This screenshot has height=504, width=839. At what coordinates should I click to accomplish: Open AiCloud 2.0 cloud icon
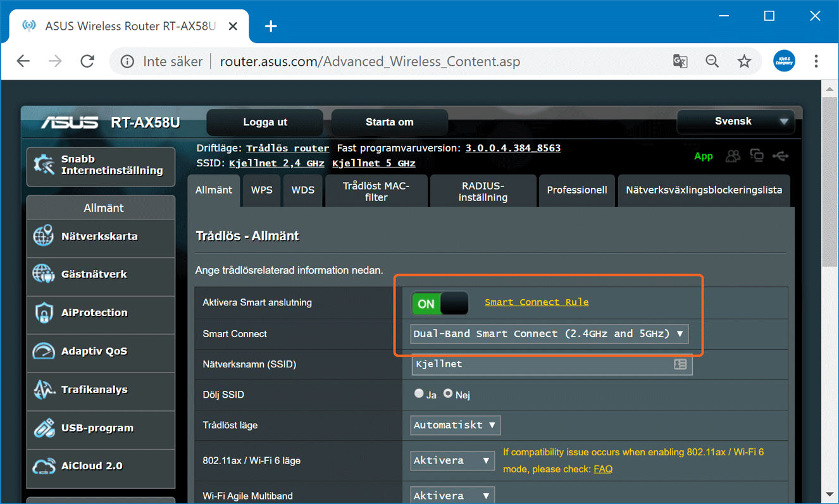coord(44,466)
